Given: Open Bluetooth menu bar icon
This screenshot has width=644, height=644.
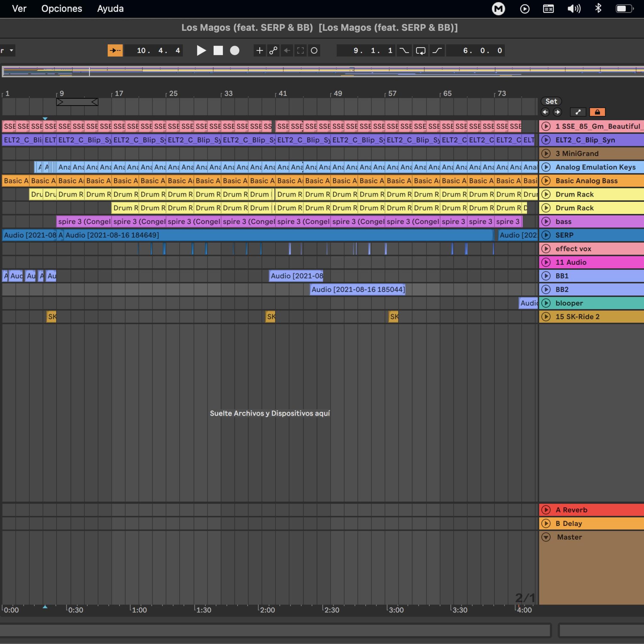Looking at the screenshot, I should point(598,8).
